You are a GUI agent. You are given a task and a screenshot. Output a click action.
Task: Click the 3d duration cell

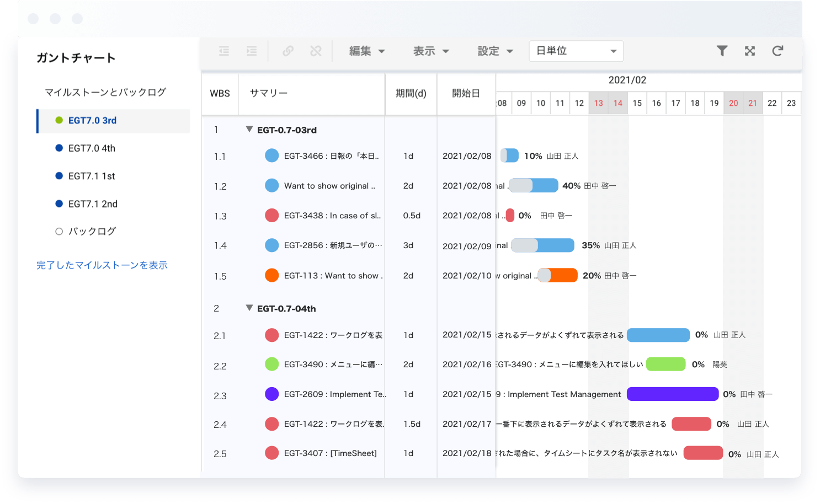tap(408, 245)
